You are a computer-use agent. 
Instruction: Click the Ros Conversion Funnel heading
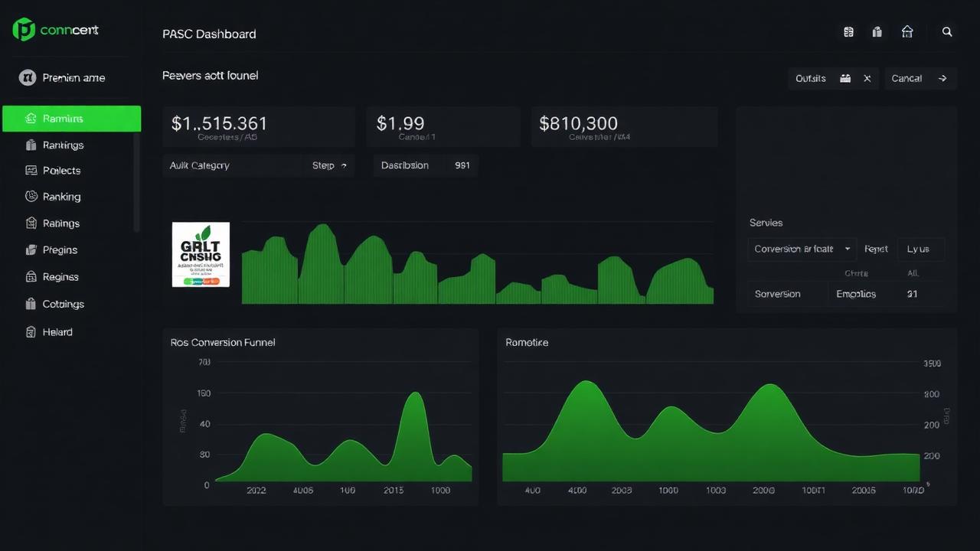[x=223, y=343]
